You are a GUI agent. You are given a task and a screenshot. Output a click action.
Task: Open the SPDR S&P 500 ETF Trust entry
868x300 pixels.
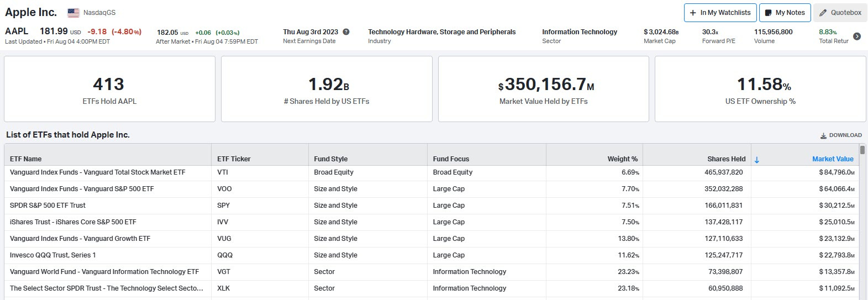coord(48,206)
